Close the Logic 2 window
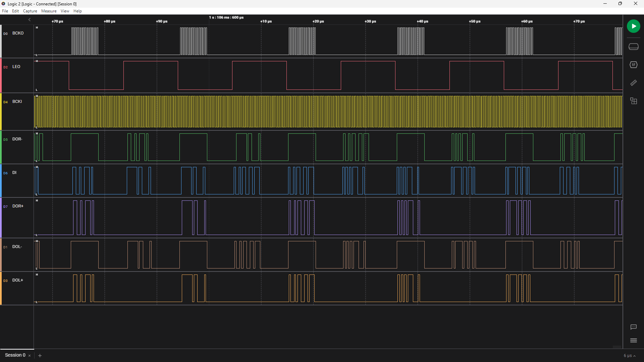Viewport: 644px width, 362px height. pos(636,4)
